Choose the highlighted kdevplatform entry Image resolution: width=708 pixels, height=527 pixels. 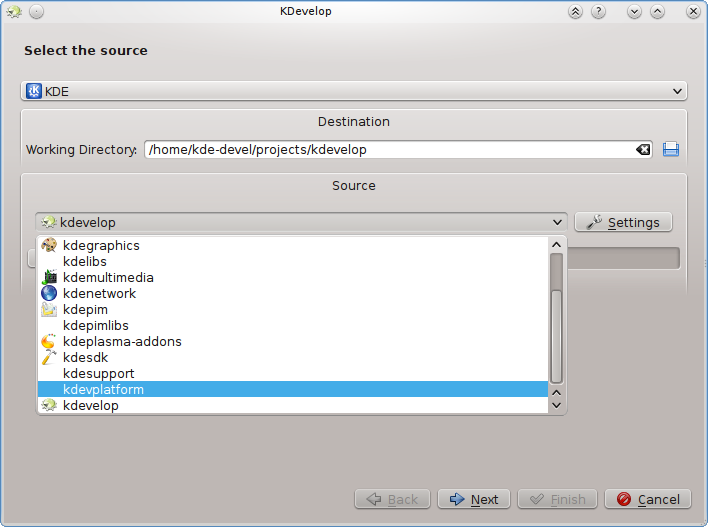pyautogui.click(x=293, y=389)
